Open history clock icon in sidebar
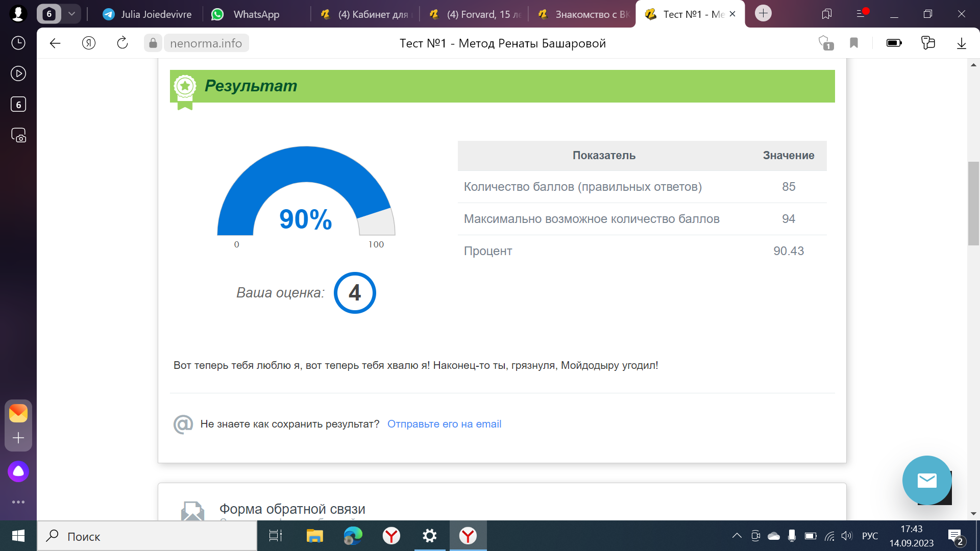Screen dimensions: 980x551 pos(18,43)
